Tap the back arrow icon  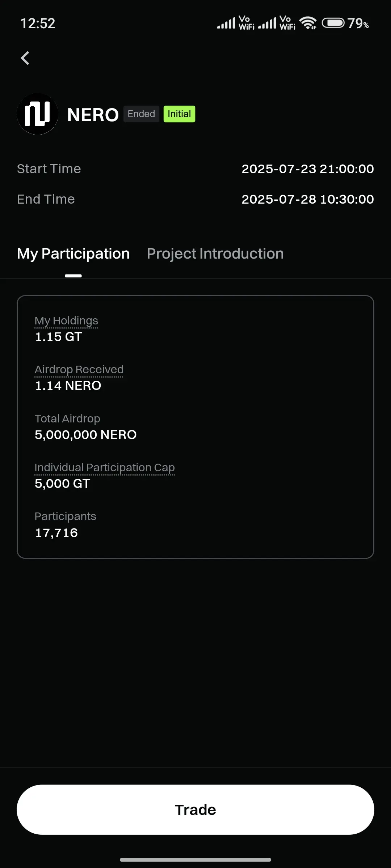[x=25, y=58]
